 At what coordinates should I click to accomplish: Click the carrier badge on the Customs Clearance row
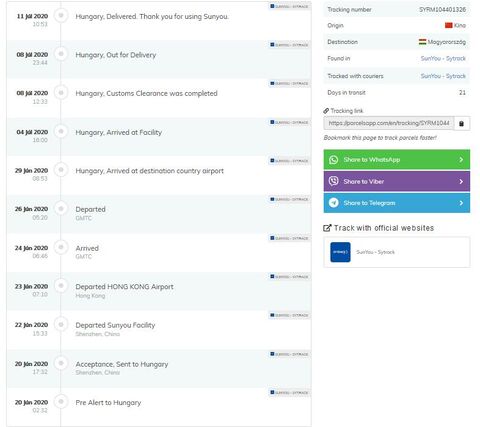[x=289, y=83]
